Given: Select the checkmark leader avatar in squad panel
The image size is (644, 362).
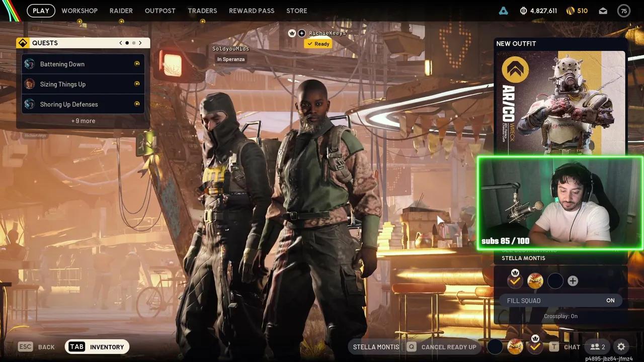Looking at the screenshot, I should (515, 281).
